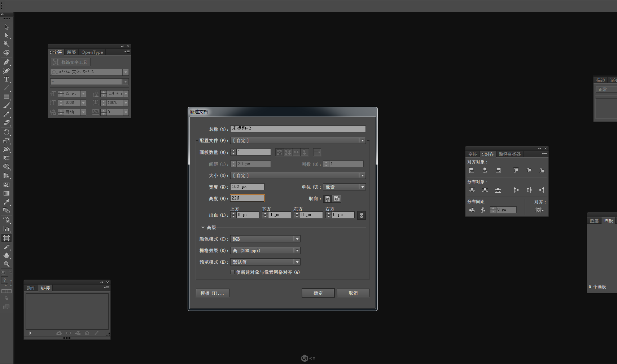This screenshot has width=617, height=364.
Task: Select the Pen tool in toolbar
Action: coord(6,62)
